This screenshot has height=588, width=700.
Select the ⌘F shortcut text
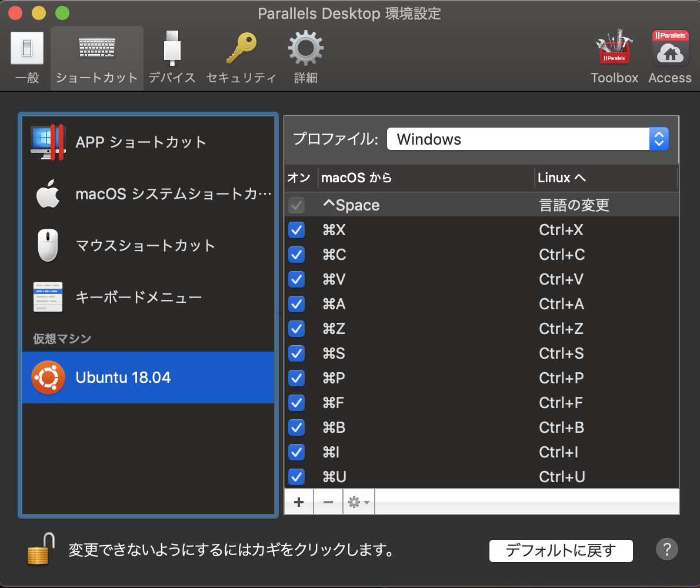tap(334, 403)
